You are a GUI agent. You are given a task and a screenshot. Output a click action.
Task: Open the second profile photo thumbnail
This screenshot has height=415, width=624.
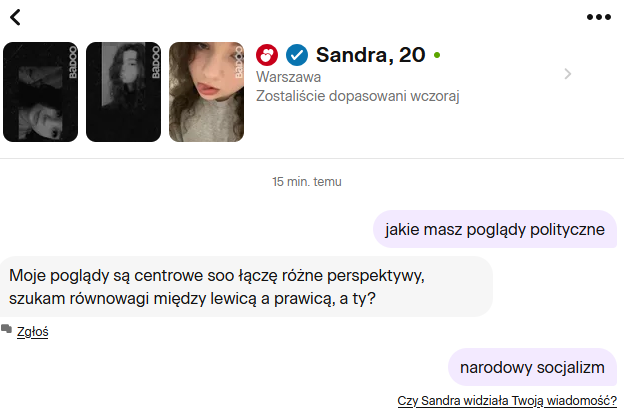pyautogui.click(x=123, y=92)
